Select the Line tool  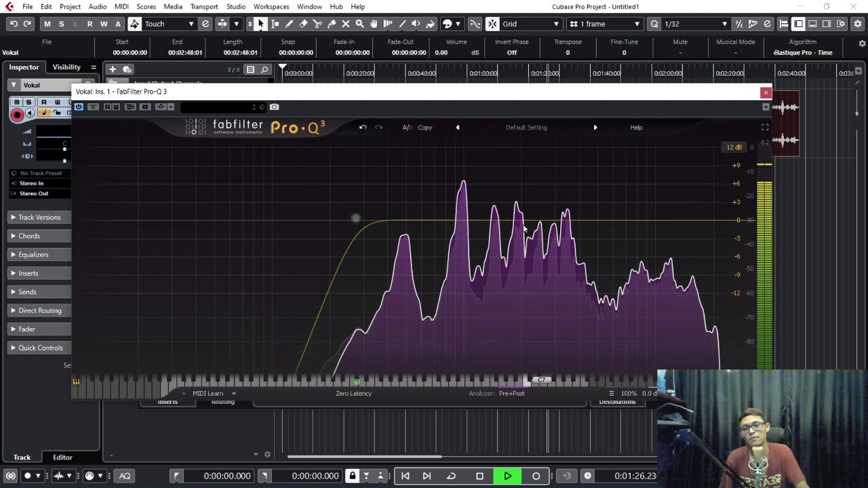pos(402,24)
